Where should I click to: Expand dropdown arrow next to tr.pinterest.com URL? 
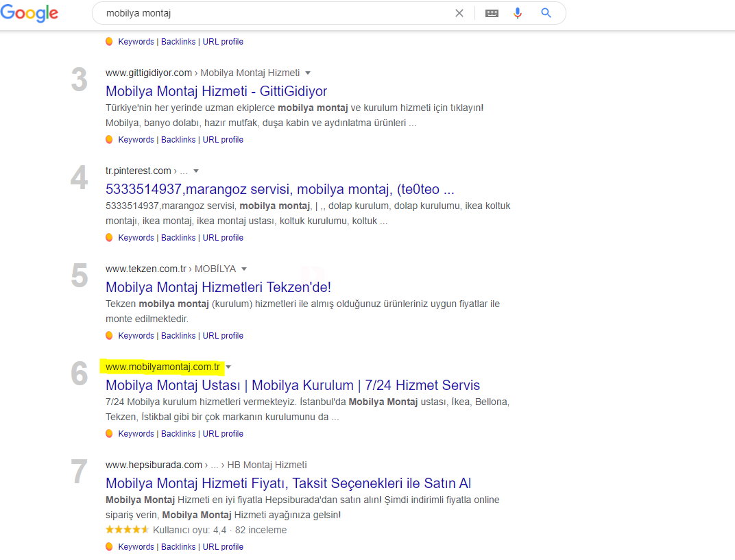click(196, 171)
